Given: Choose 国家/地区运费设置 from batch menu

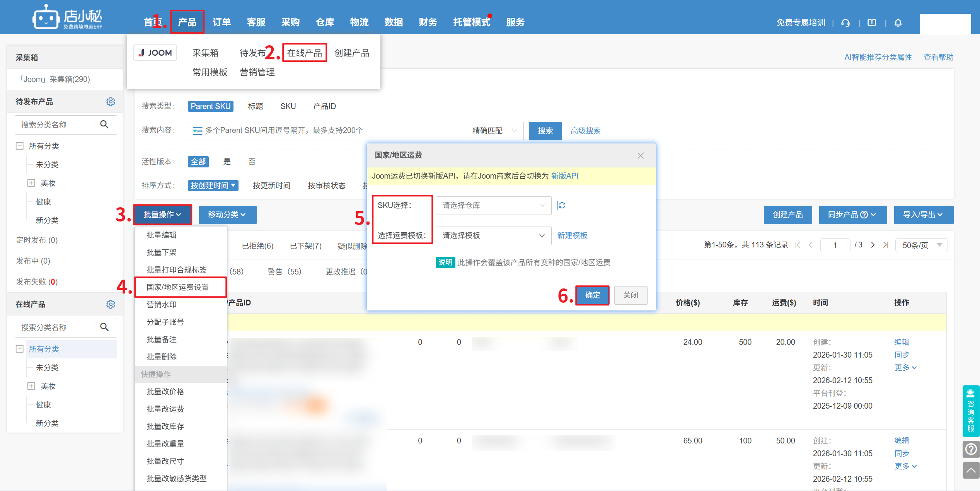Looking at the screenshot, I should tap(178, 287).
